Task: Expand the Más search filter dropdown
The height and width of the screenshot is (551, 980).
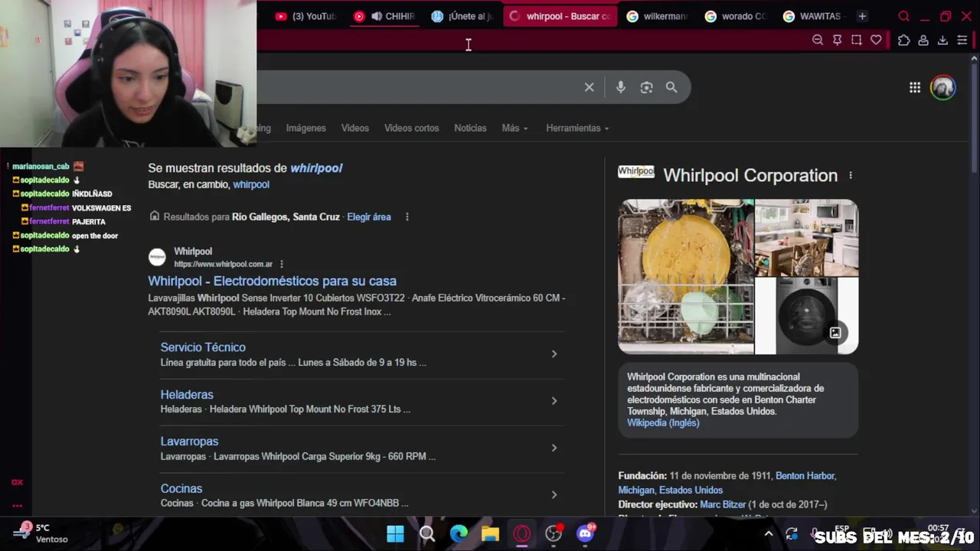Action: coord(514,128)
